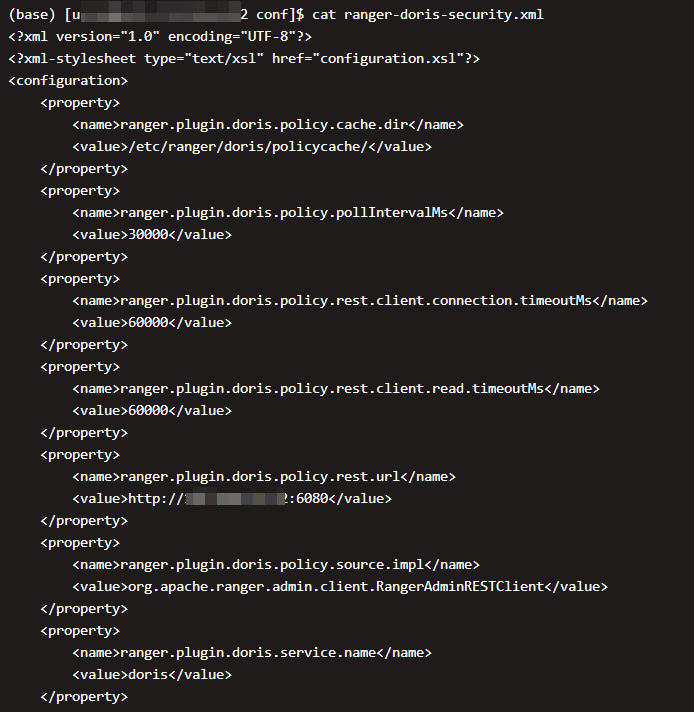This screenshot has width=694, height=712.
Task: Click the 60000 value under read.timeoutMs
Action: 152,411
